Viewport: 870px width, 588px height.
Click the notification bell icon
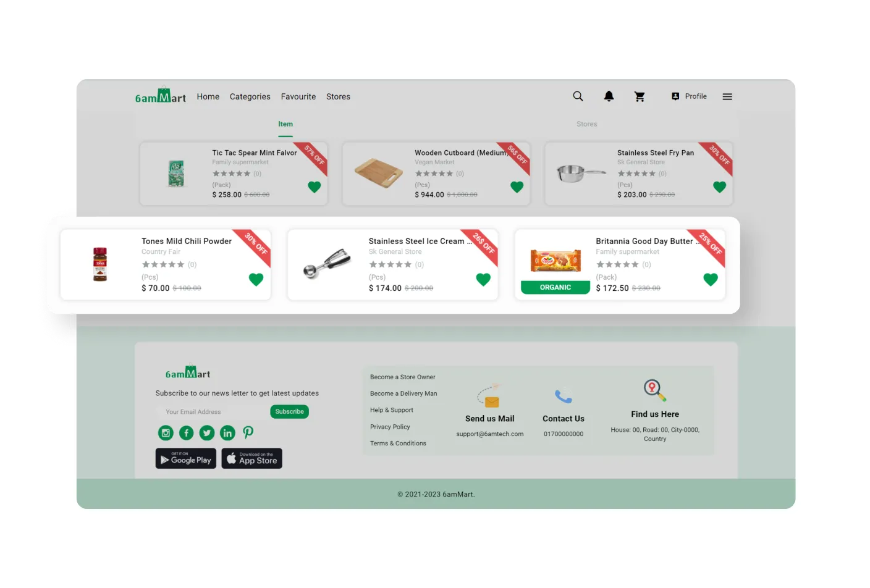609,96
